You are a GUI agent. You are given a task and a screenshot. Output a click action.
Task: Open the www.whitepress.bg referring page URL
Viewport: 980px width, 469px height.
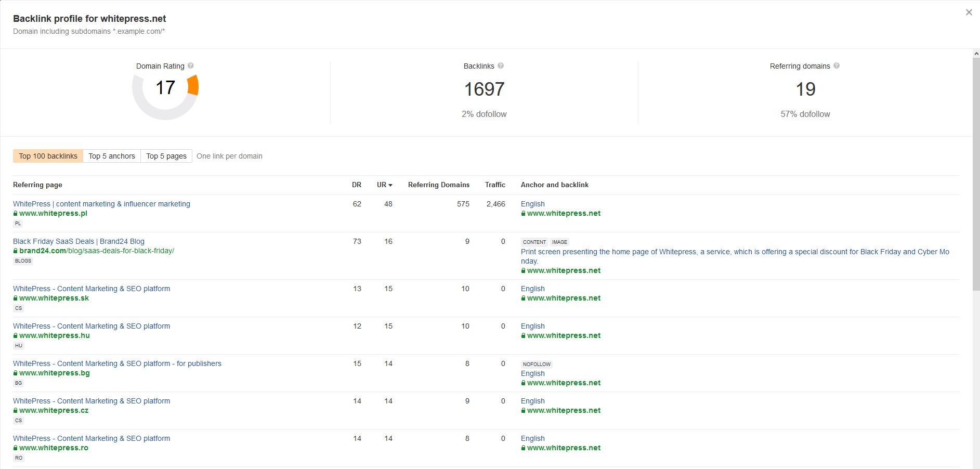pyautogui.click(x=55, y=373)
